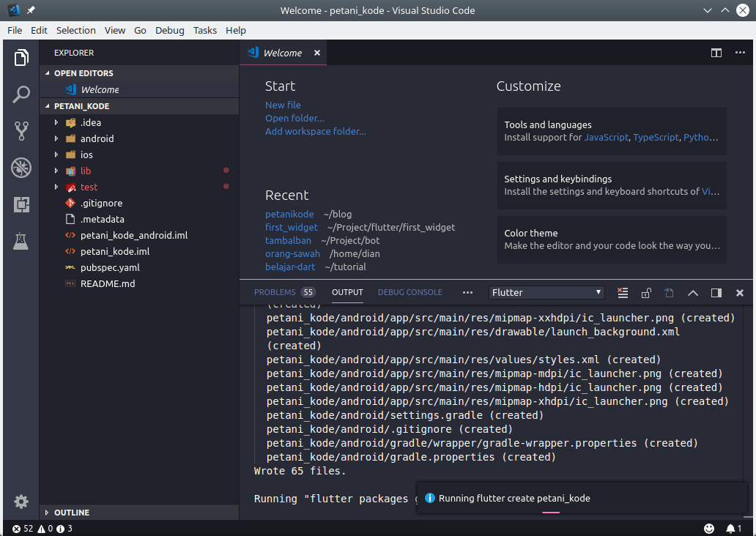This screenshot has width=756, height=536.
Task: Select the Debug icon in the sidebar
Action: tap(21, 168)
